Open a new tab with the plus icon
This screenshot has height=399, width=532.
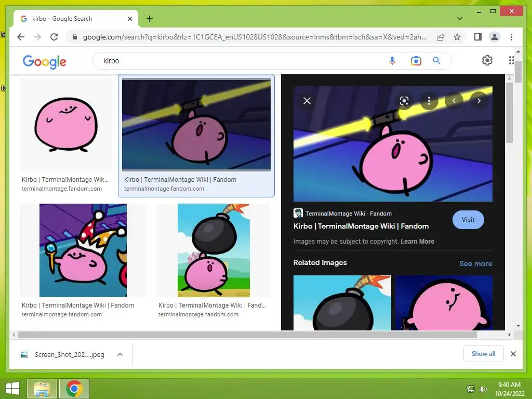(x=149, y=19)
